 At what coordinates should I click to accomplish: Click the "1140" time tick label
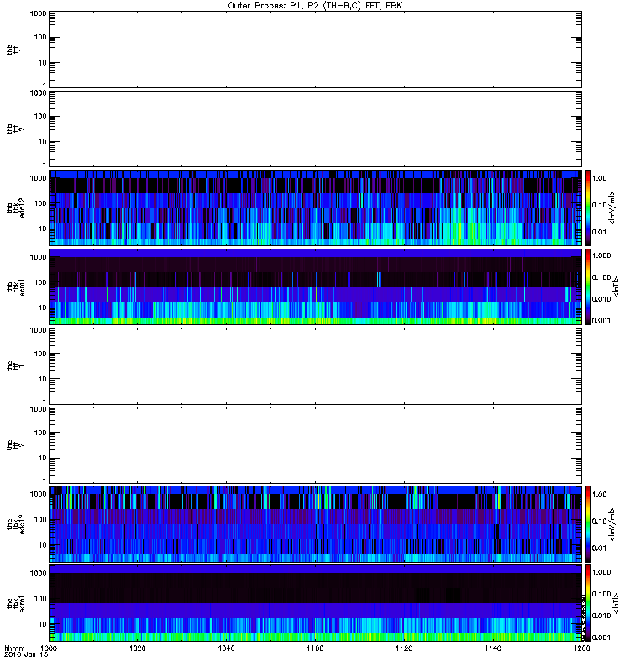click(493, 648)
